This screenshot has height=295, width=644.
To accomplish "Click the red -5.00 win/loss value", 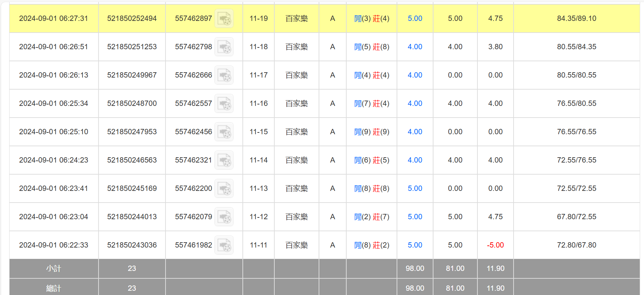I will (495, 245).
